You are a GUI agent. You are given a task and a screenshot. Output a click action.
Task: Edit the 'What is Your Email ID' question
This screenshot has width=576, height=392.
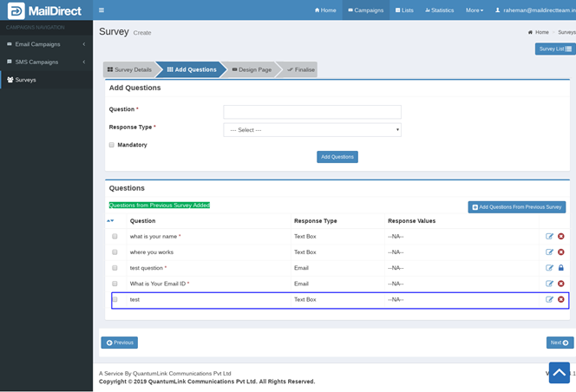(549, 284)
